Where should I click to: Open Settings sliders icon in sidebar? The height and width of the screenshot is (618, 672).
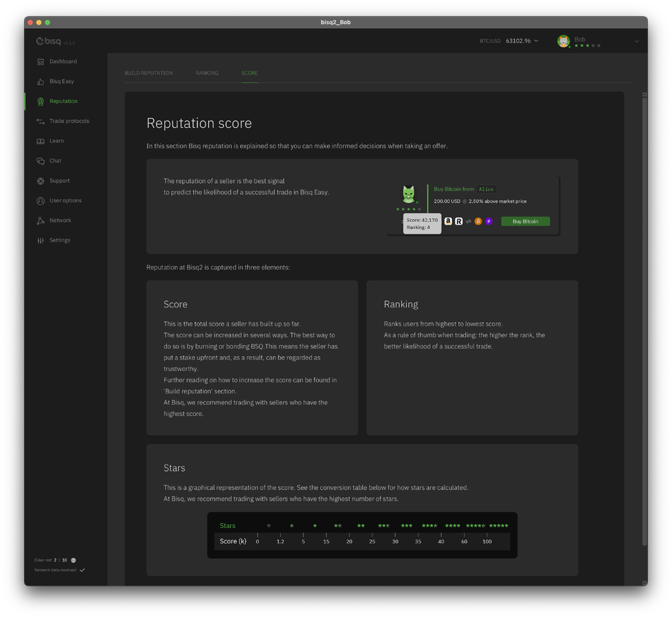pos(41,241)
